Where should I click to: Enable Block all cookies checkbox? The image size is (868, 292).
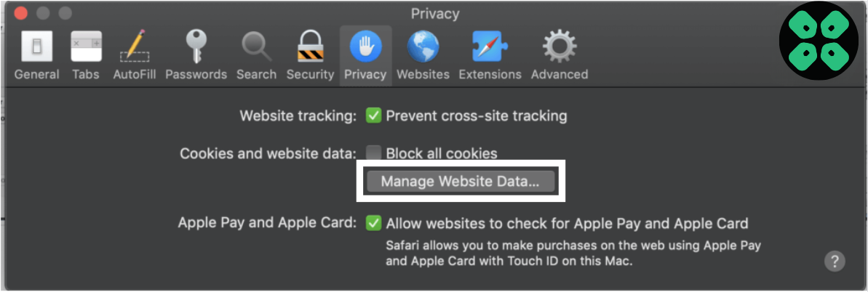[x=373, y=153]
